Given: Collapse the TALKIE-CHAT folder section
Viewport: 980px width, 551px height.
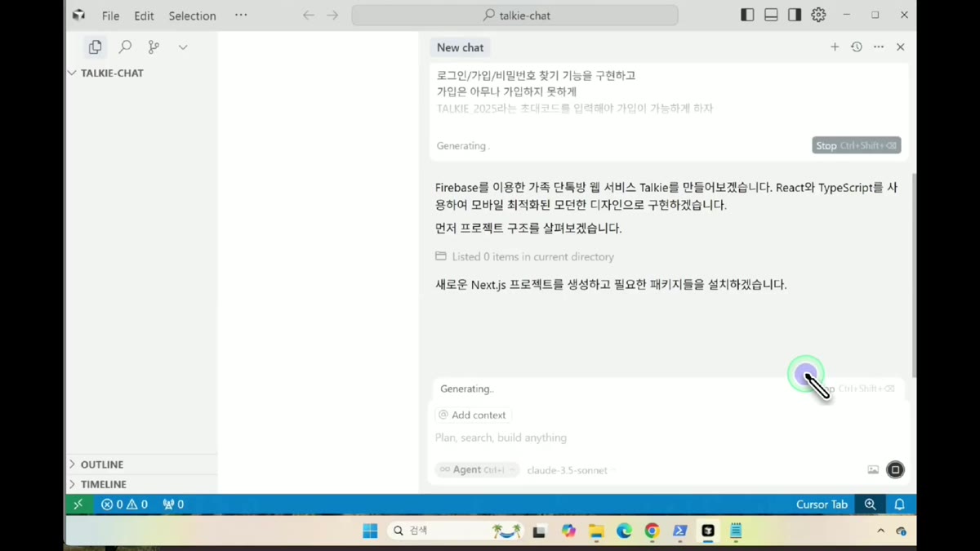Looking at the screenshot, I should tap(141, 73).
